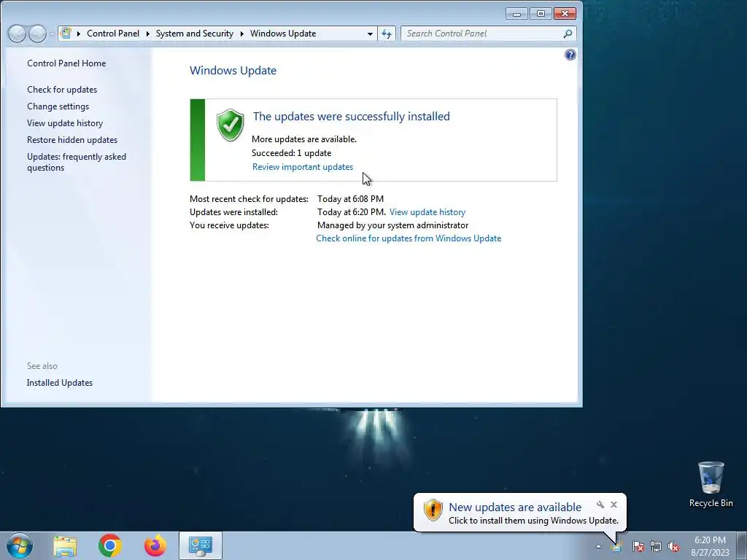Open the recent pages dropdown arrow
The image size is (747, 560).
click(x=52, y=34)
